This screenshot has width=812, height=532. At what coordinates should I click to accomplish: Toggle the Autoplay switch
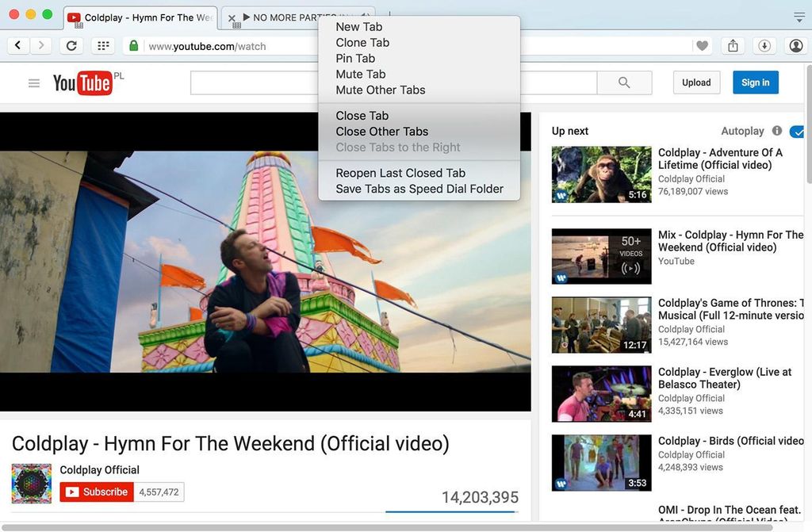[797, 132]
